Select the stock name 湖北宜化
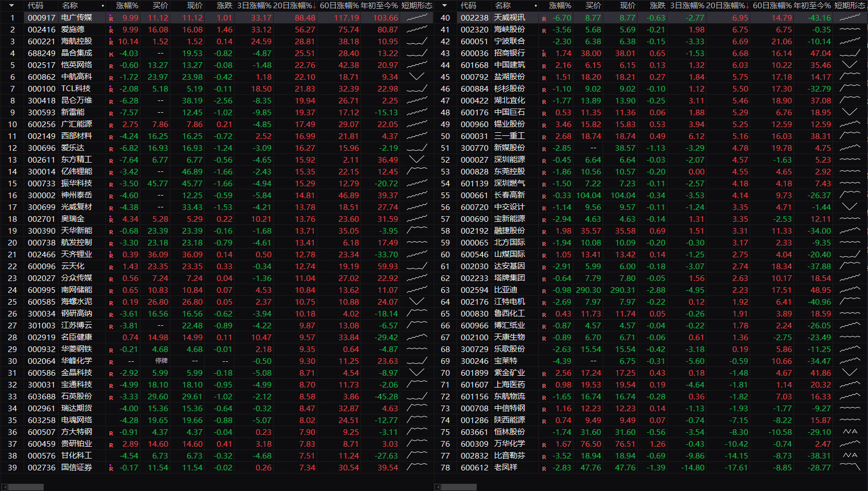Screen dimensions: 868x491 click(510, 100)
